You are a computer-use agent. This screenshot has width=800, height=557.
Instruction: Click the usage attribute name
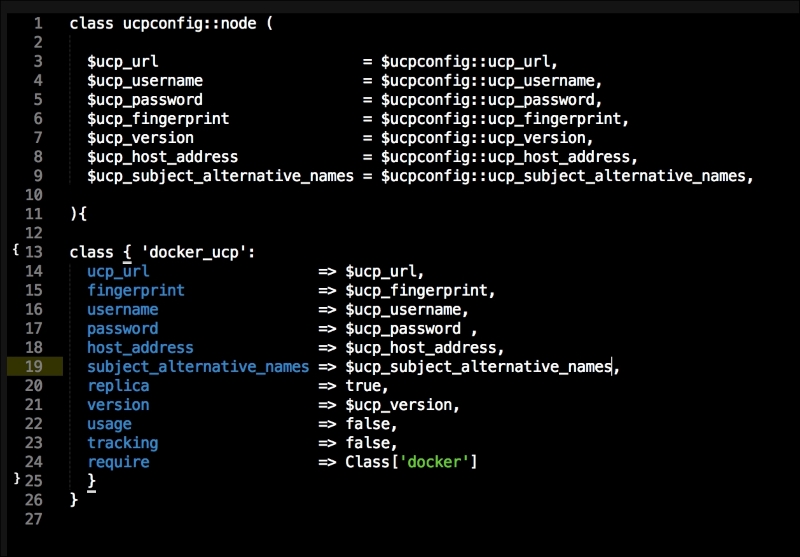(109, 424)
